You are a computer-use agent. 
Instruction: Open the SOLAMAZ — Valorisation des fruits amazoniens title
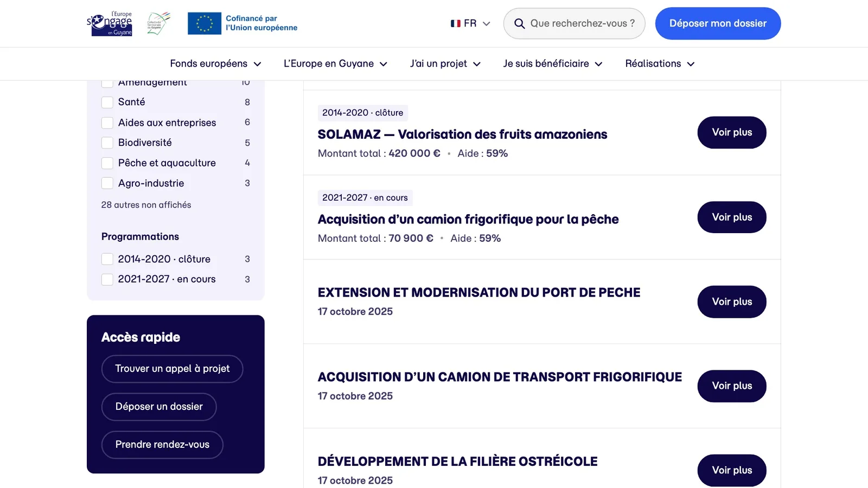[462, 134]
